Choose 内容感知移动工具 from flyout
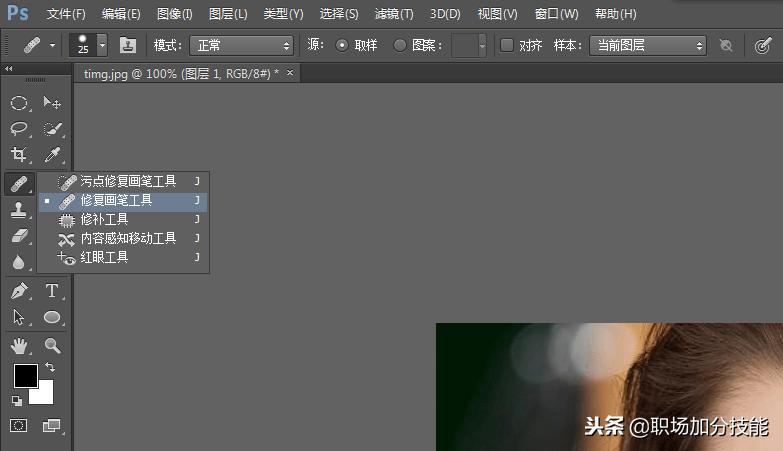This screenshot has width=783, height=451. pos(123,239)
